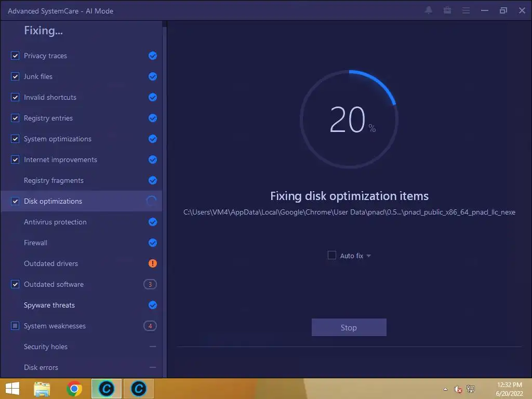Click the notification bell icon
This screenshot has height=399, width=532.
(429, 10)
